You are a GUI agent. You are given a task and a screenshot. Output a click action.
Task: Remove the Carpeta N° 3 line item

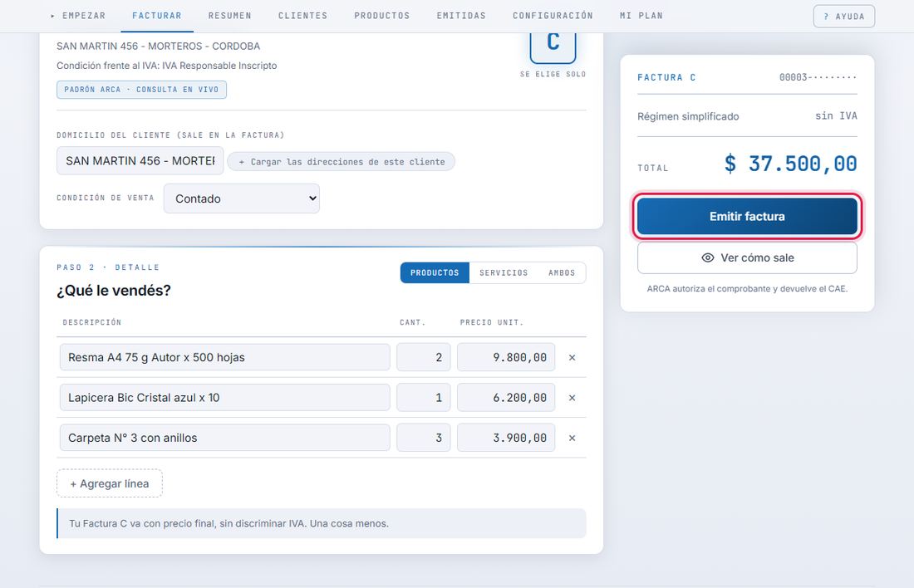tap(572, 438)
